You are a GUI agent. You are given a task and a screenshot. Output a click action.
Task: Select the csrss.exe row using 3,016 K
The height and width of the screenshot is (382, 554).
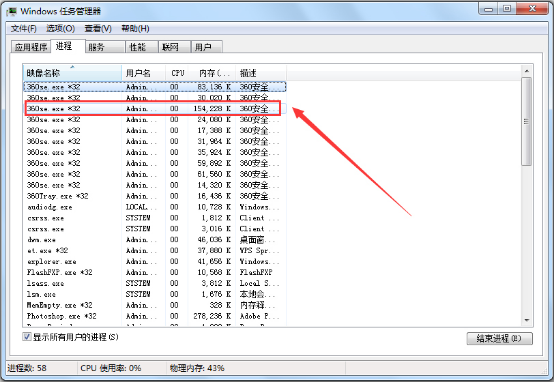point(155,229)
